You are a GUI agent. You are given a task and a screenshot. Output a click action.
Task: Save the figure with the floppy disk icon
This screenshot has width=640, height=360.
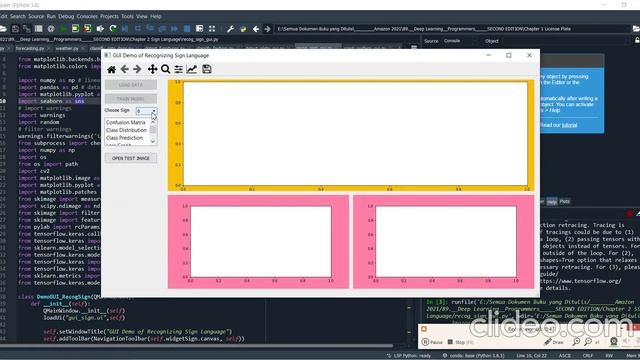click(207, 69)
